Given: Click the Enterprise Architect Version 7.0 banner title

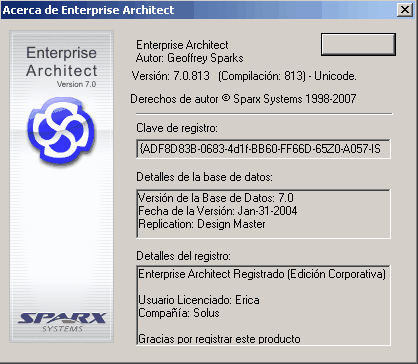Looking at the screenshot, I should [62, 66].
